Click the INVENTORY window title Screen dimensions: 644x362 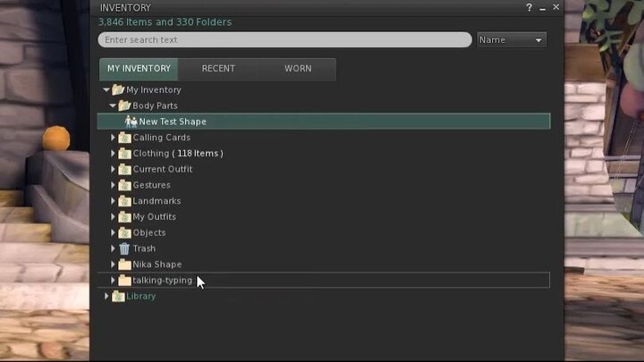pyautogui.click(x=125, y=8)
